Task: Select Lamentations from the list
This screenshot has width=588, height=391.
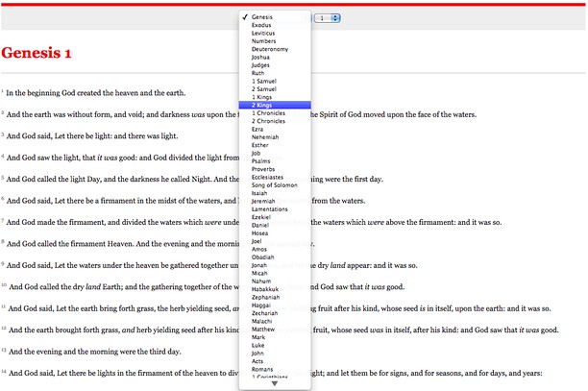Action: (x=275, y=209)
